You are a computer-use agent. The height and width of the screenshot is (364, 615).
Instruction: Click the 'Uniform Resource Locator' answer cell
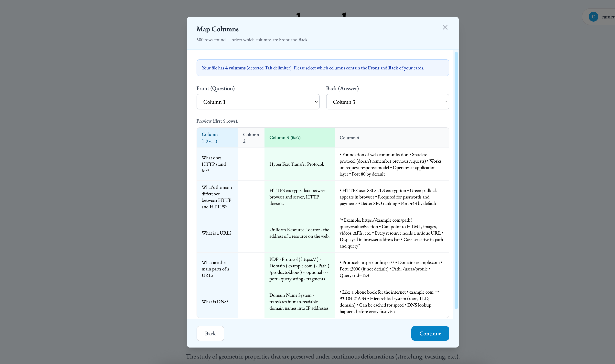coord(299,233)
